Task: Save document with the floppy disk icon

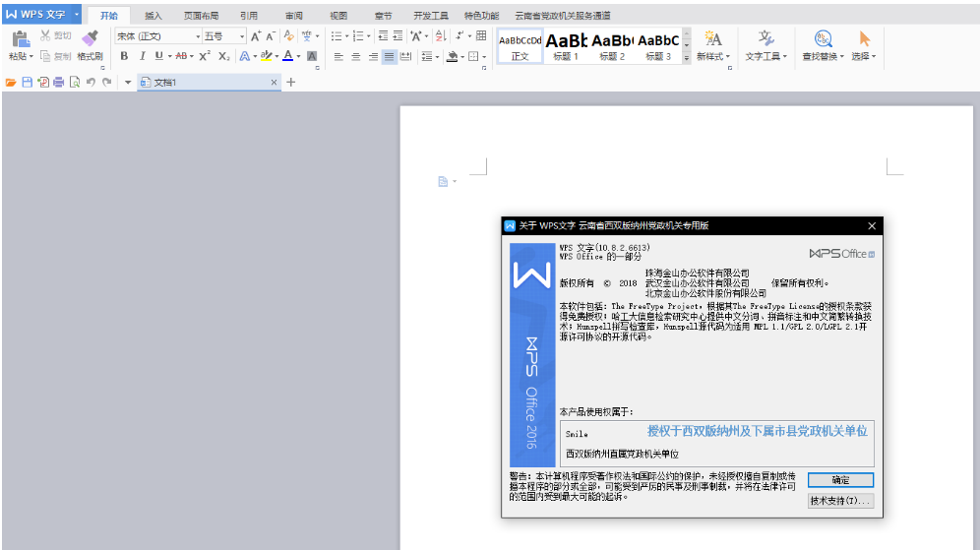Action: click(x=27, y=82)
